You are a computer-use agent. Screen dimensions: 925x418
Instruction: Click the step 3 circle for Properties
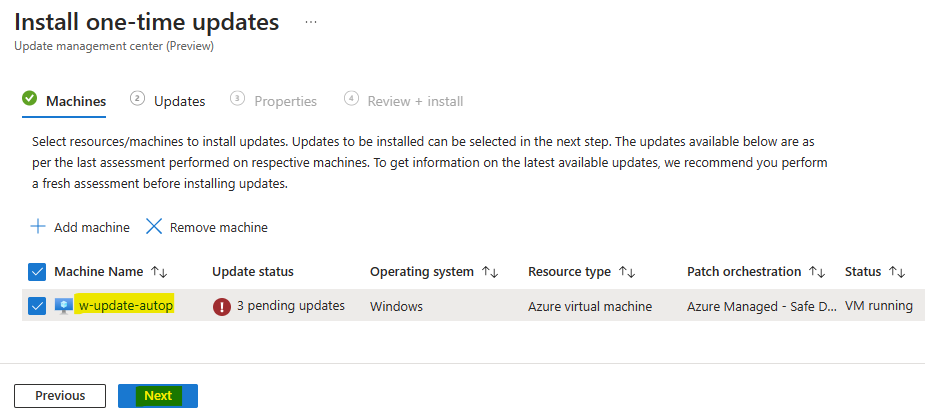point(237,98)
